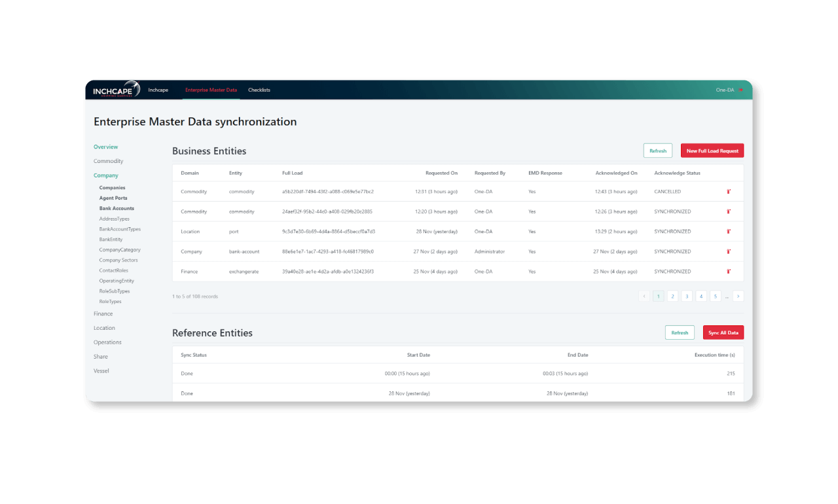The height and width of the screenshot is (504, 838).
Task: Click the Inchcape logo in the header
Action: (x=115, y=90)
